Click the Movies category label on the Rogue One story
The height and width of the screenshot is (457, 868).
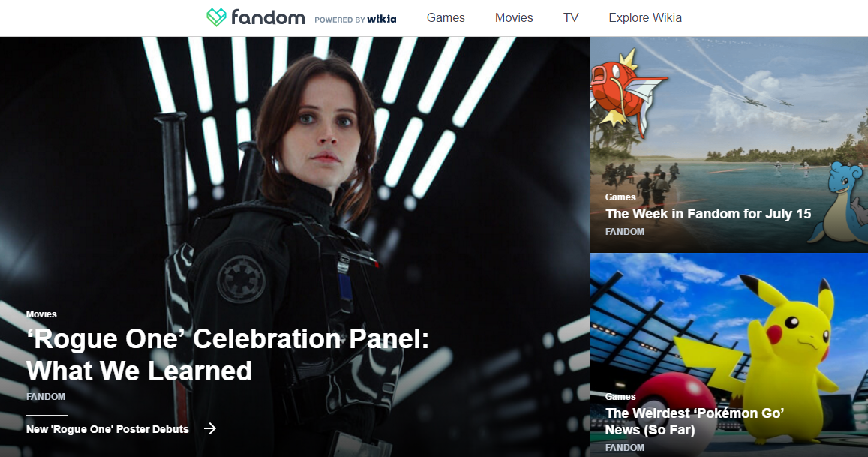click(41, 314)
